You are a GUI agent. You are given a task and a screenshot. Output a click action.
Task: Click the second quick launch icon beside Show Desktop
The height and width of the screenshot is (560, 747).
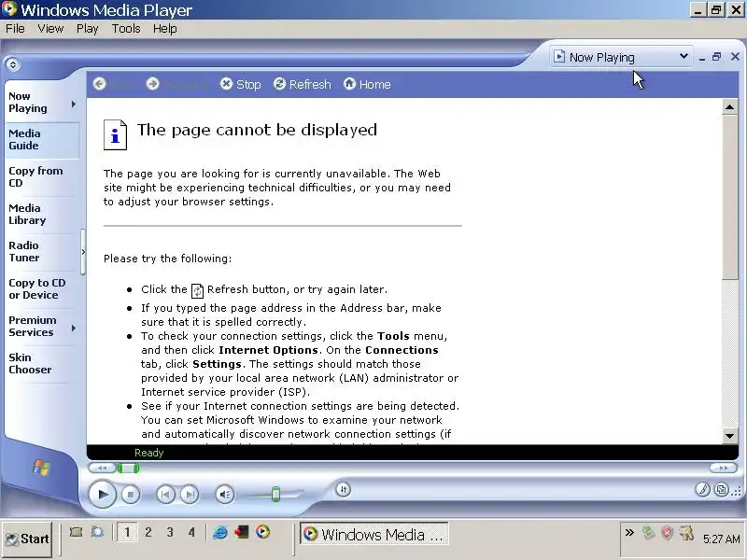click(98, 532)
